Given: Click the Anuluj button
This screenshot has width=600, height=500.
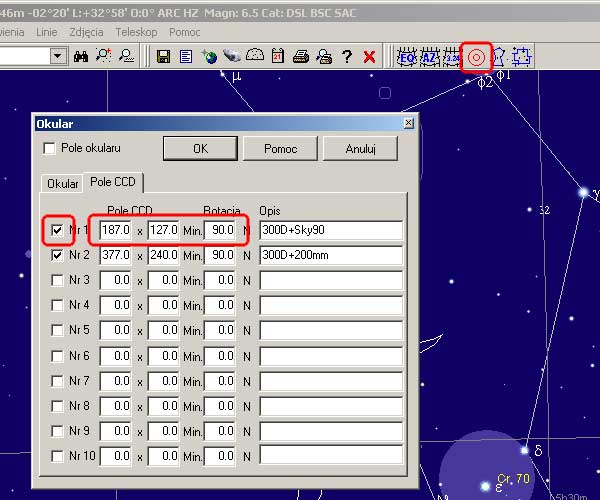Looking at the screenshot, I should pos(359,148).
